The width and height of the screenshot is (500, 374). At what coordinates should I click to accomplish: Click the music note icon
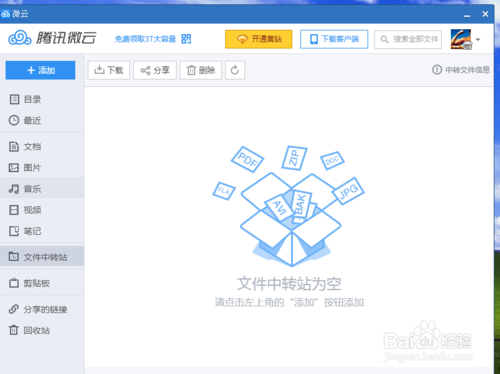pyautogui.click(x=14, y=189)
